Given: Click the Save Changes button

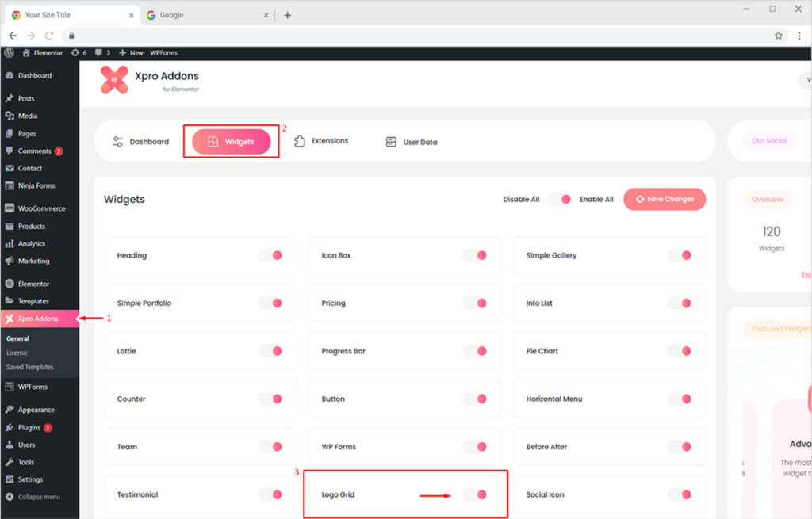Looking at the screenshot, I should [x=665, y=199].
